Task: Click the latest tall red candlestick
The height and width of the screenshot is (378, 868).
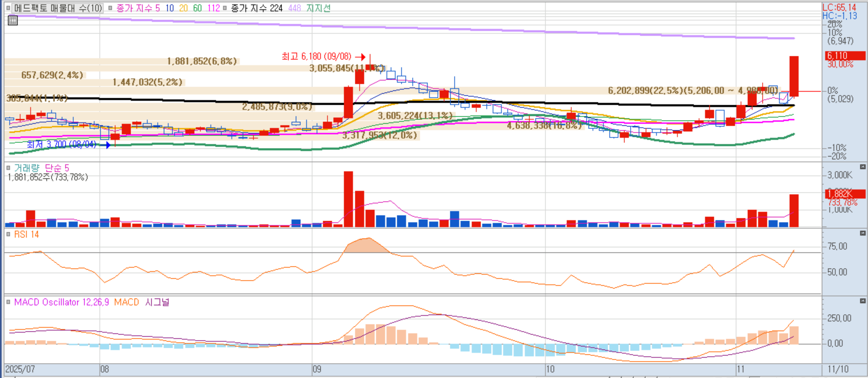Action: pyautogui.click(x=794, y=76)
